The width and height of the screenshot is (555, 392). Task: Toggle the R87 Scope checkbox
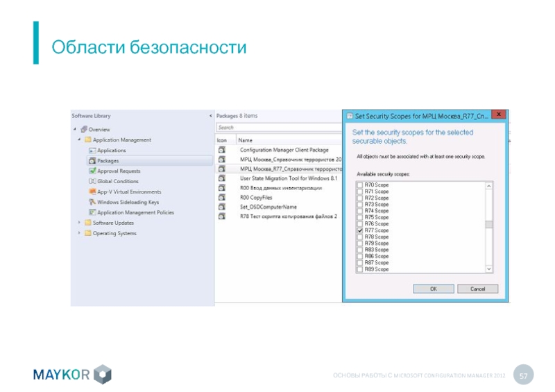pos(360,263)
